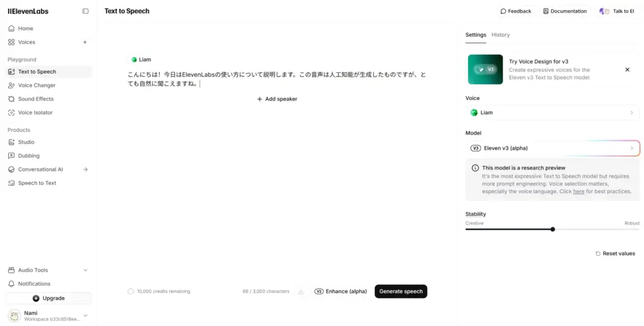The width and height of the screenshot is (644, 326).
Task: Click Enhance (alpha) button
Action: tap(340, 291)
